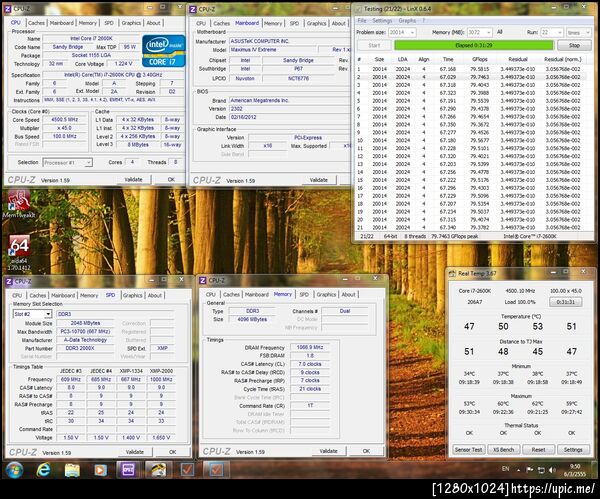Open aida64 desktop shortcut
This screenshot has width=600, height=499.
point(19,253)
